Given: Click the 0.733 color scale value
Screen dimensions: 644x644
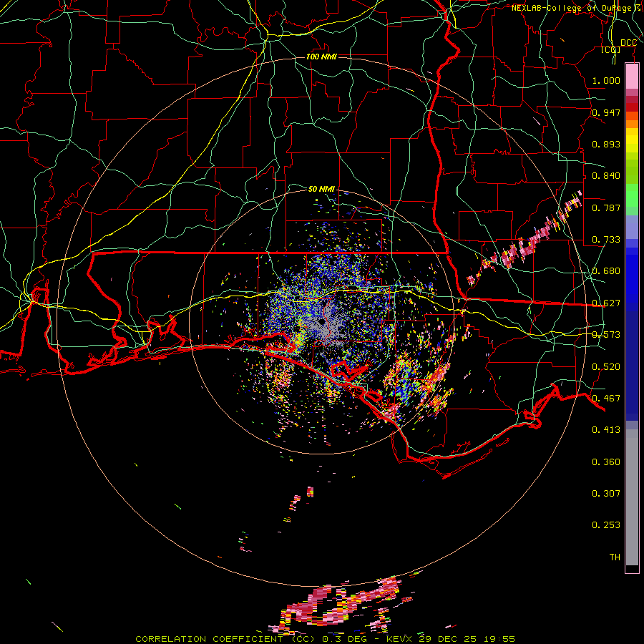Looking at the screenshot, I should [606, 240].
